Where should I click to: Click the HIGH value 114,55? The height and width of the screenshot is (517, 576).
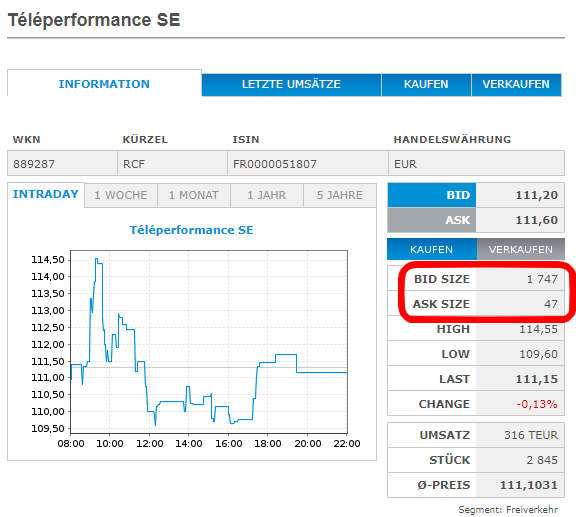click(538, 329)
